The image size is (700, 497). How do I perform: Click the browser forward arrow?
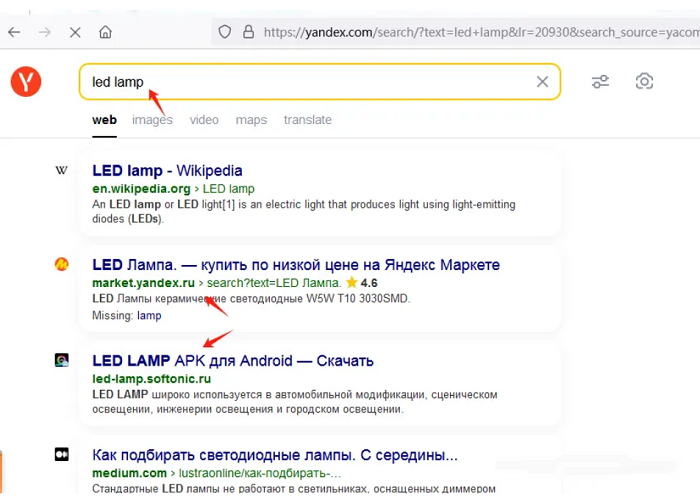(x=45, y=32)
